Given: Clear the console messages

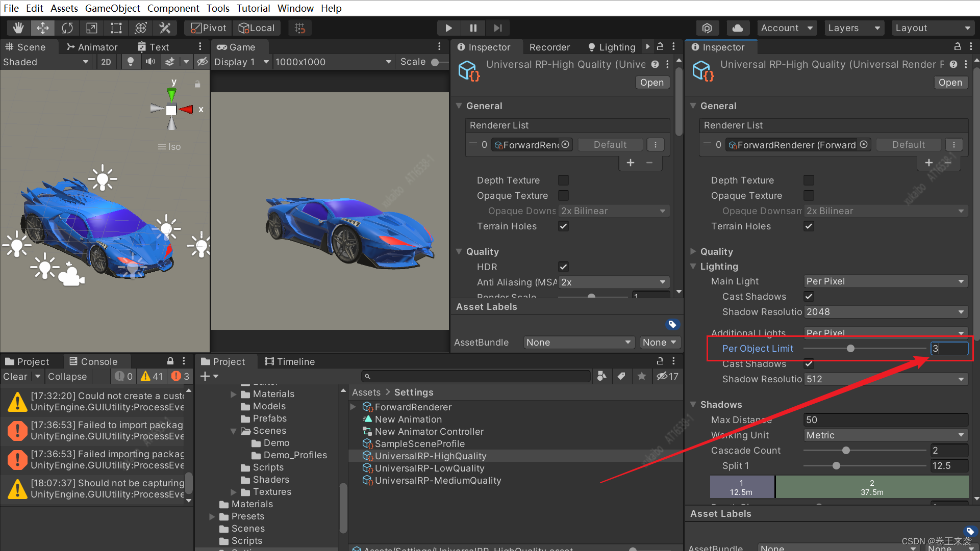Looking at the screenshot, I should pyautogui.click(x=15, y=376).
